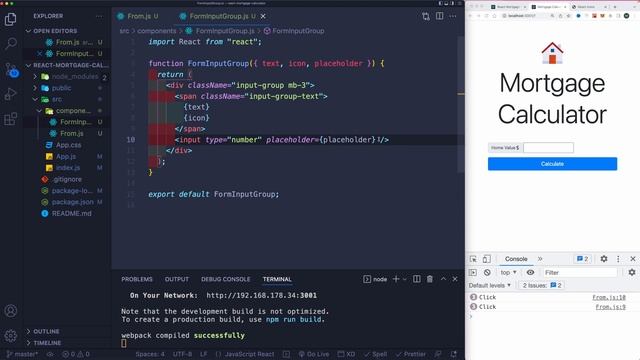Click the 2 issues badge in DevTools tab bar
640x360 pixels.
pos(582,259)
